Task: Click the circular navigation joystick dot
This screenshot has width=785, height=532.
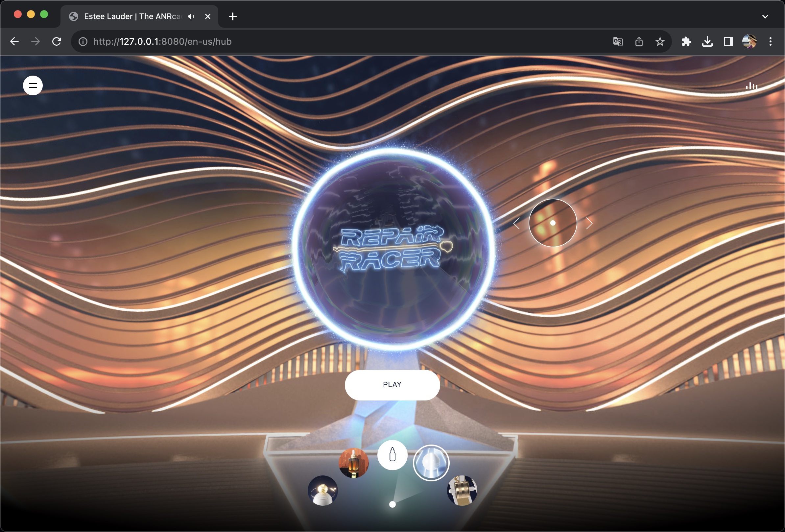Action: coord(553,223)
